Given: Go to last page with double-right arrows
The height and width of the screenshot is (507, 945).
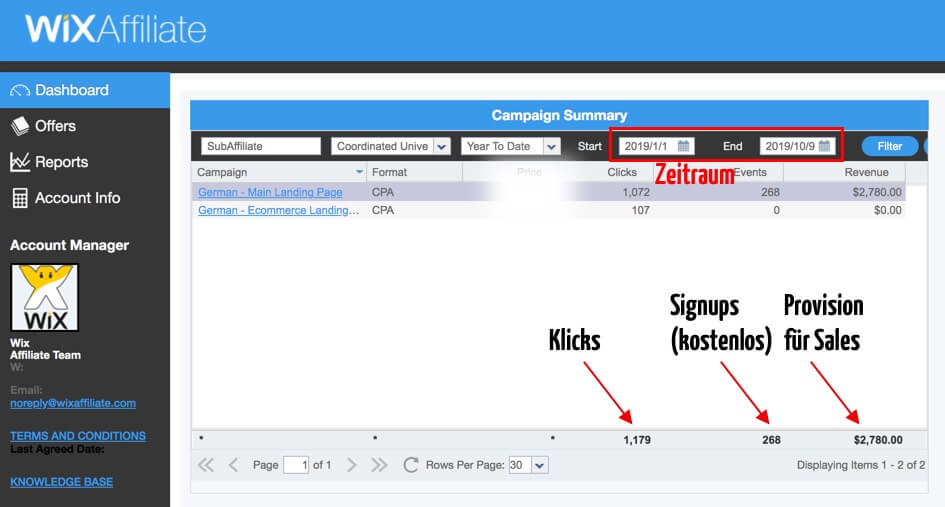Looking at the screenshot, I should (379, 465).
